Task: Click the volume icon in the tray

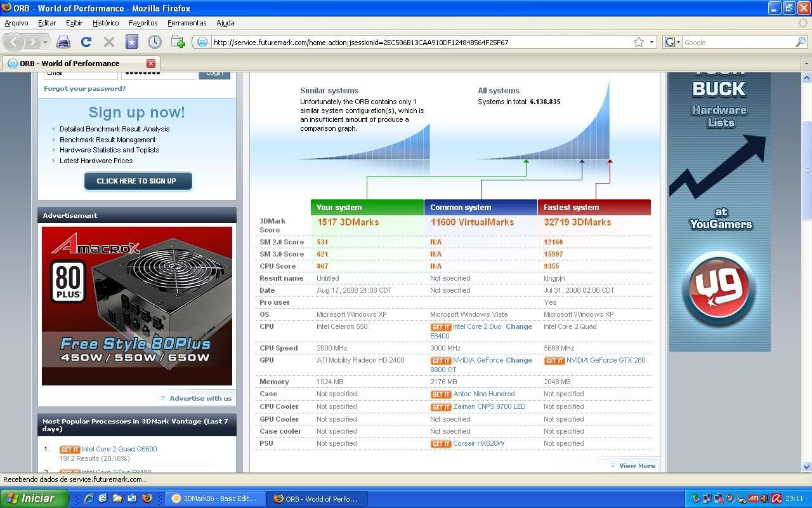Action: (x=764, y=498)
